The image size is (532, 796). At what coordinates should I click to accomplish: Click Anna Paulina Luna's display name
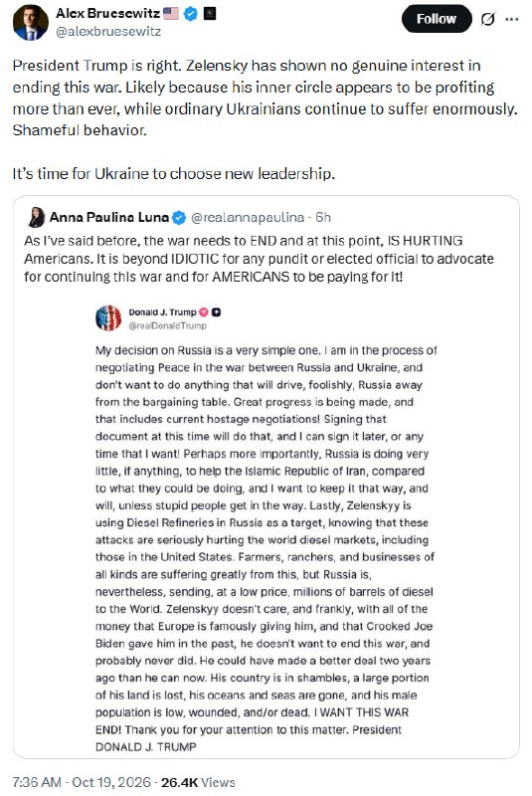tap(109, 217)
